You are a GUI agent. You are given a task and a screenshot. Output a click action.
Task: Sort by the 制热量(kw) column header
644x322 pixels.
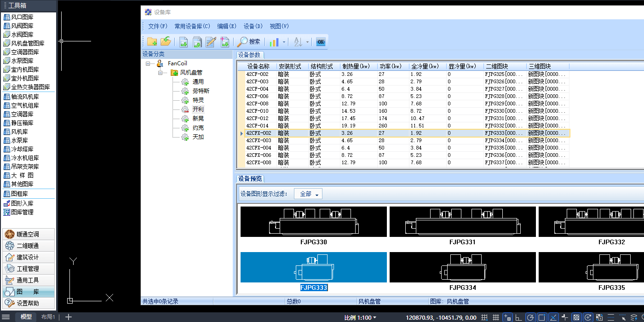358,67
